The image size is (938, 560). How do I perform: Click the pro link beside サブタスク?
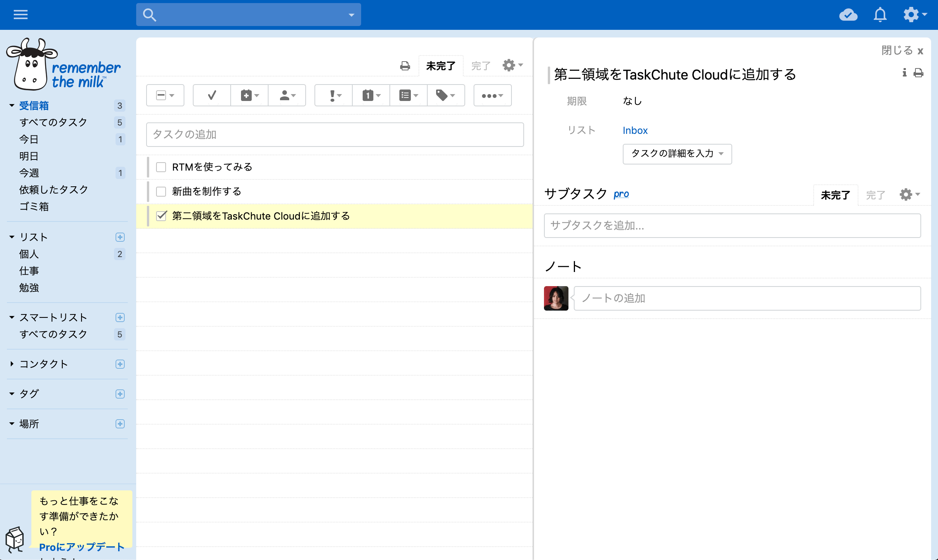click(x=621, y=194)
